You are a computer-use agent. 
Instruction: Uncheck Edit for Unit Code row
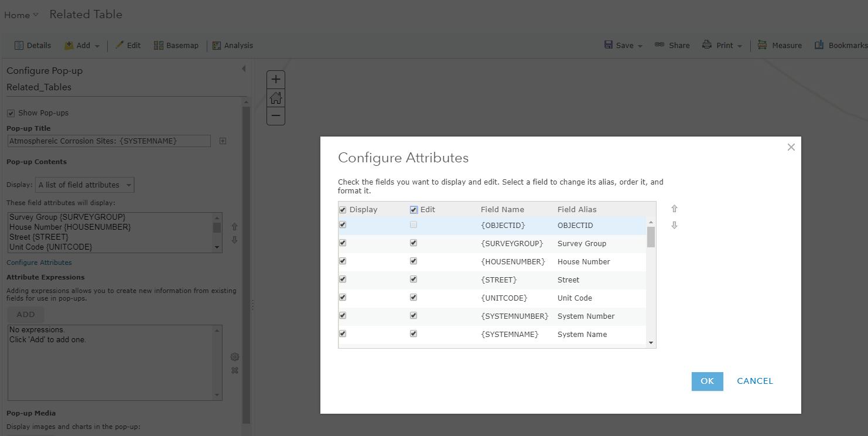click(414, 297)
